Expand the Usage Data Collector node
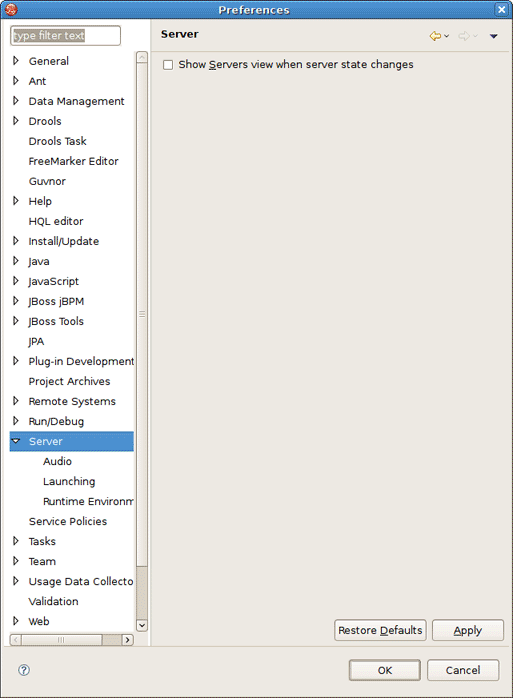 click(x=16, y=581)
